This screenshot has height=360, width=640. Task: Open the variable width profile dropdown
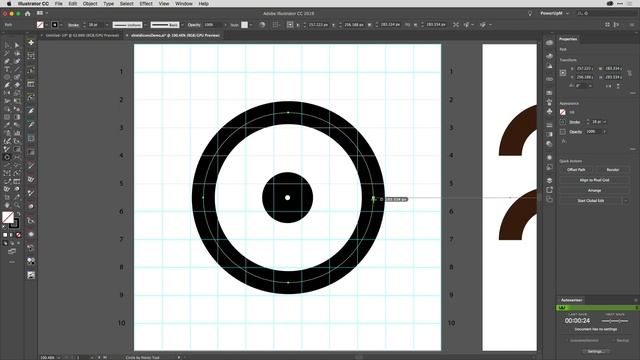pos(145,25)
